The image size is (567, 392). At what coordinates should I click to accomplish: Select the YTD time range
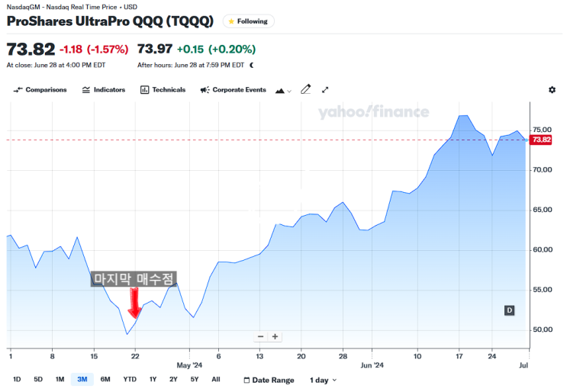coord(130,379)
